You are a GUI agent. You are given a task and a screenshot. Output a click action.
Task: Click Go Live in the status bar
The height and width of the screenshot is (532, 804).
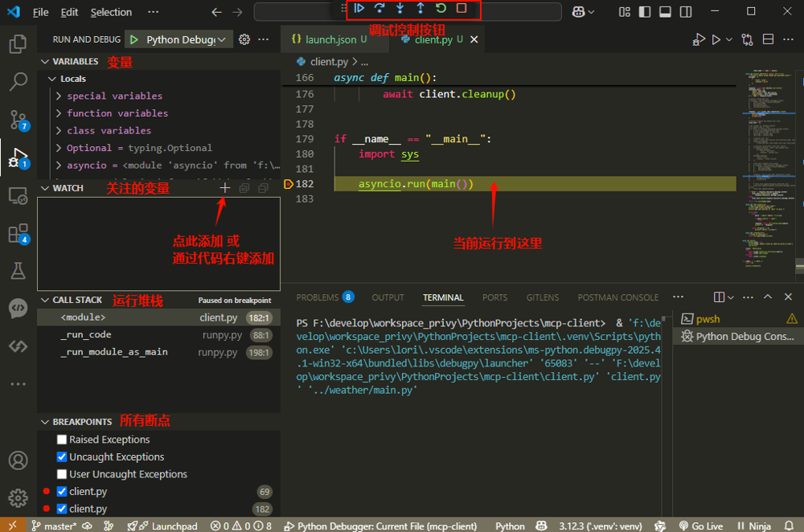click(700, 526)
